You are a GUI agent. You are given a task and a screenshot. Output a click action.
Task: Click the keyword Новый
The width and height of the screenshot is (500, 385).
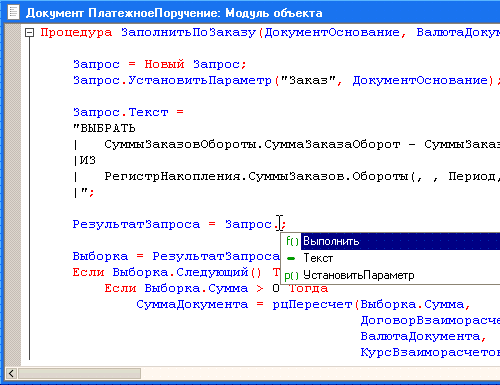(164, 64)
